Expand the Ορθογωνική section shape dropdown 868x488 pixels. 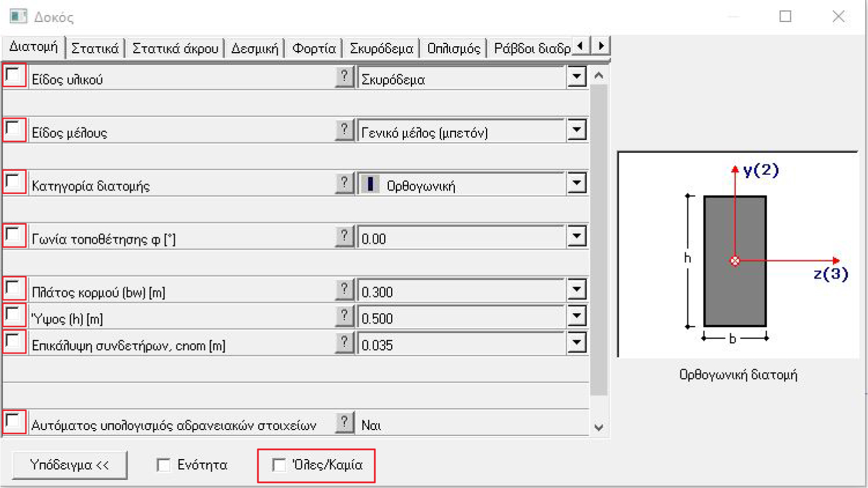pyautogui.click(x=576, y=183)
